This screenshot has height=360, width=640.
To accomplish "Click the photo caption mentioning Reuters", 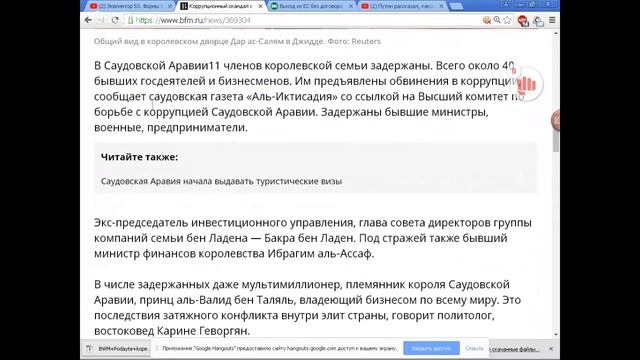I will click(237, 41).
